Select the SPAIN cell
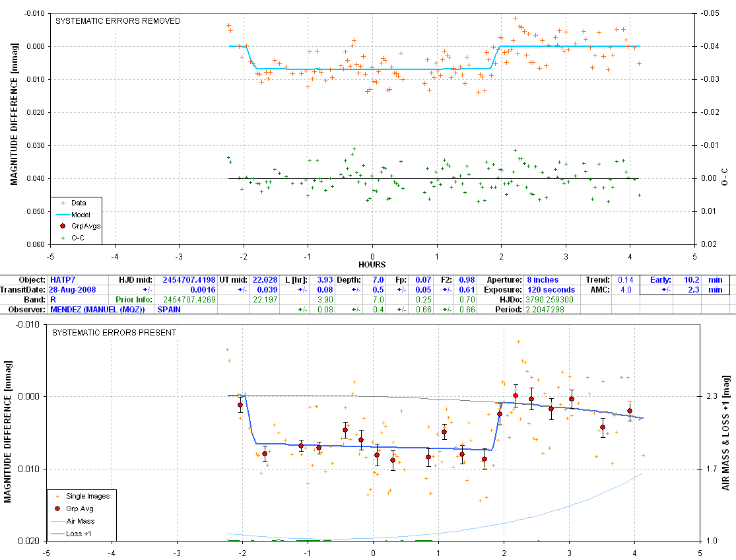The height and width of the screenshot is (560, 736). point(169,309)
